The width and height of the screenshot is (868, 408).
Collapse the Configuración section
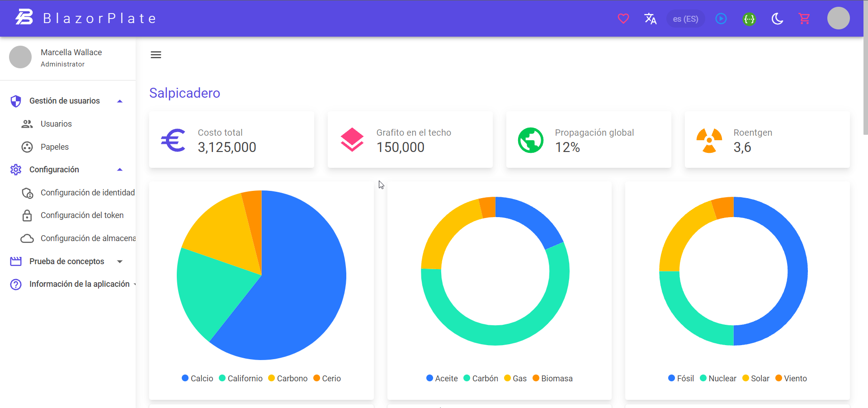click(119, 169)
